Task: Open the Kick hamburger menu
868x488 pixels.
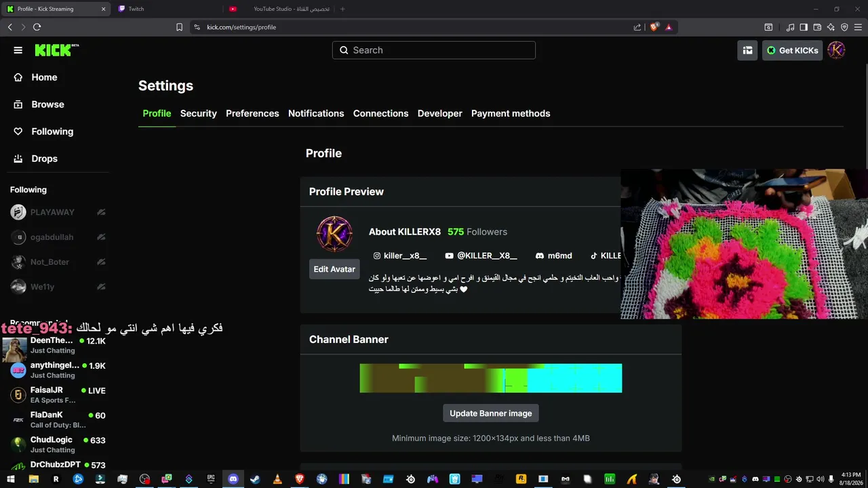Action: click(x=18, y=50)
